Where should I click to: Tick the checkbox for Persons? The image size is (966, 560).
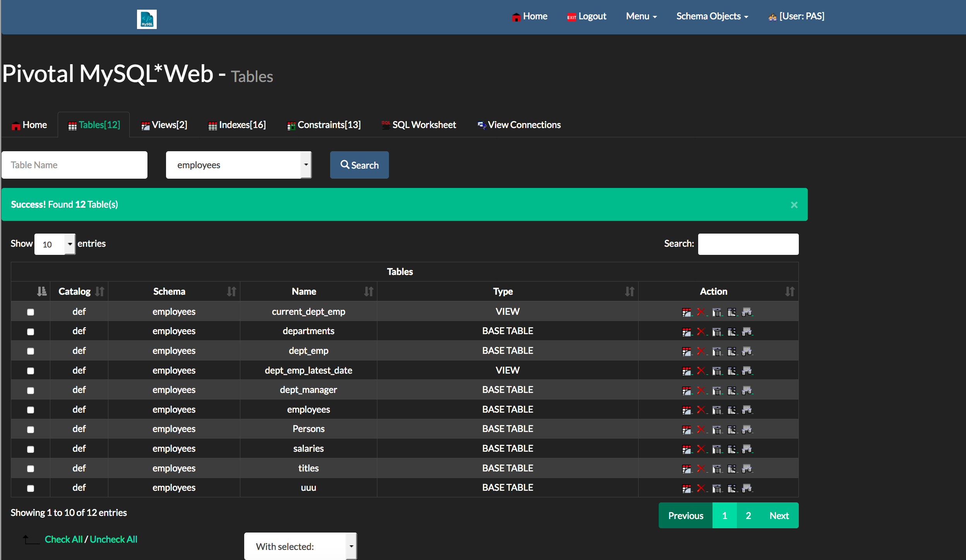click(31, 430)
